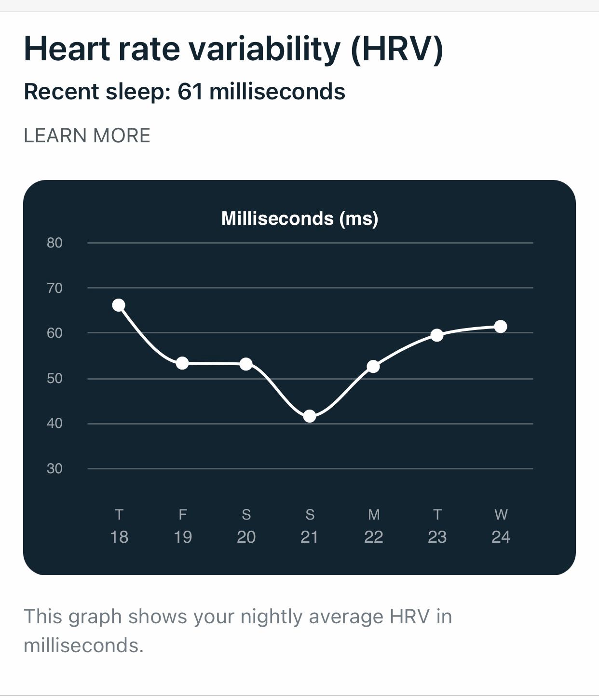Image resolution: width=599 pixels, height=700 pixels.
Task: Click the F 19 axis label
Action: coord(182,526)
